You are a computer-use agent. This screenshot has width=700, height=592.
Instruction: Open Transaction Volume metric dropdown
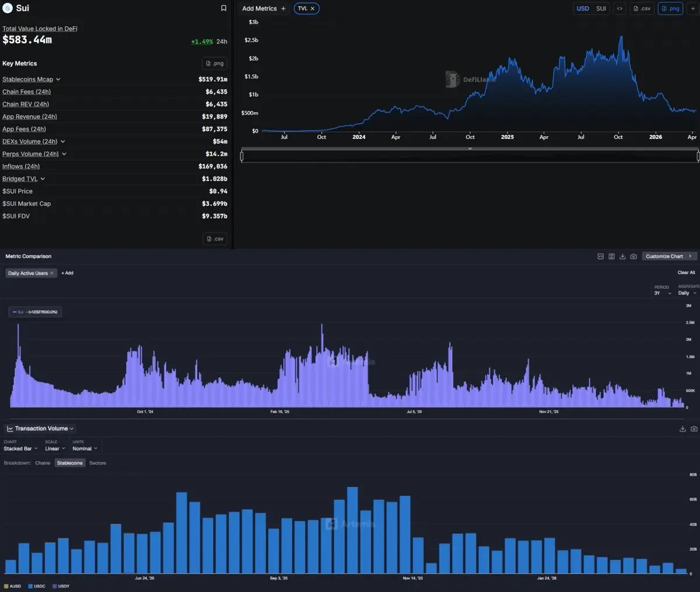[x=41, y=429]
